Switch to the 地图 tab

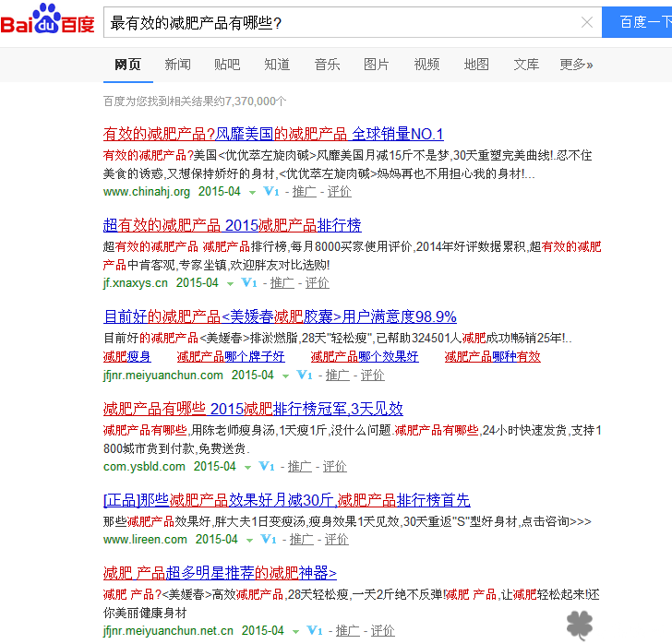[x=476, y=65]
